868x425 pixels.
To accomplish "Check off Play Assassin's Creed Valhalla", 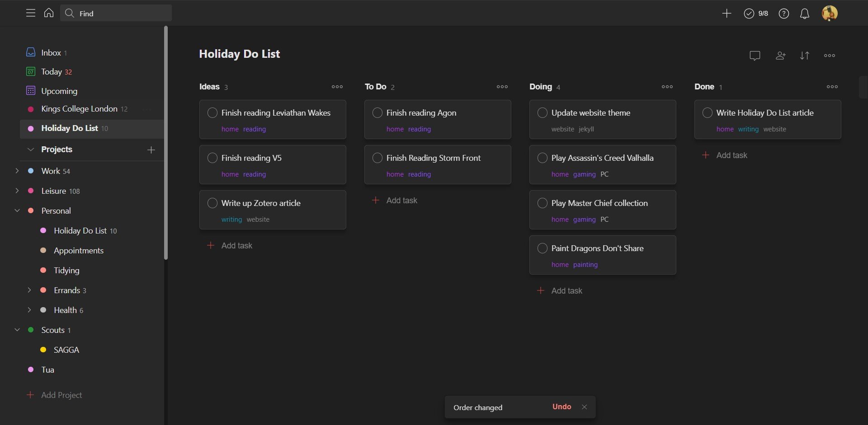I will 542,158.
